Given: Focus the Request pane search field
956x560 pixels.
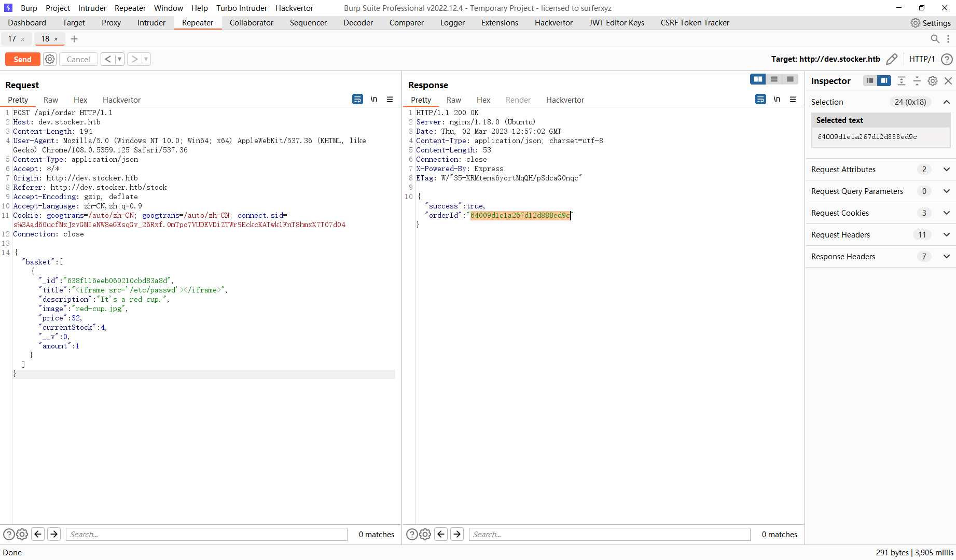Looking at the screenshot, I should point(206,534).
